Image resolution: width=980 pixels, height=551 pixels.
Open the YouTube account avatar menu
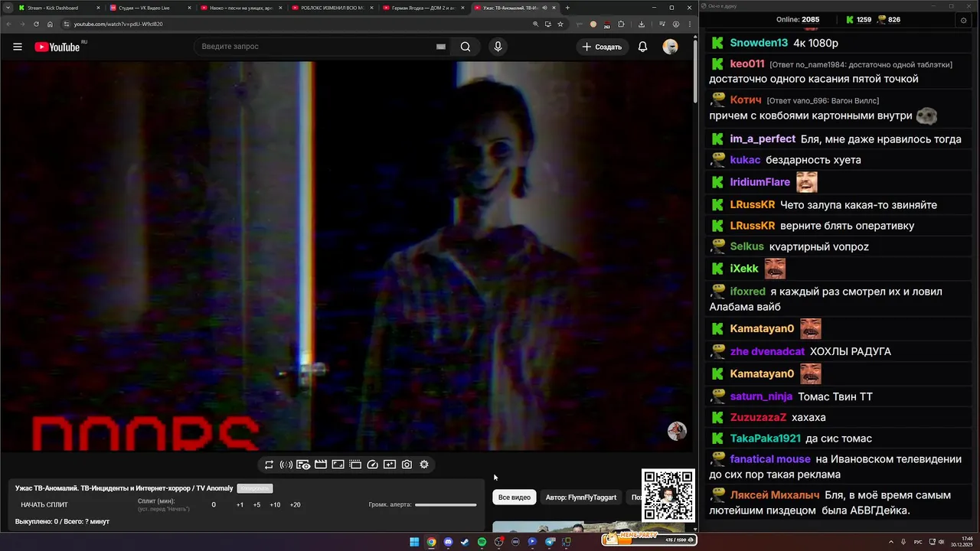(x=671, y=47)
